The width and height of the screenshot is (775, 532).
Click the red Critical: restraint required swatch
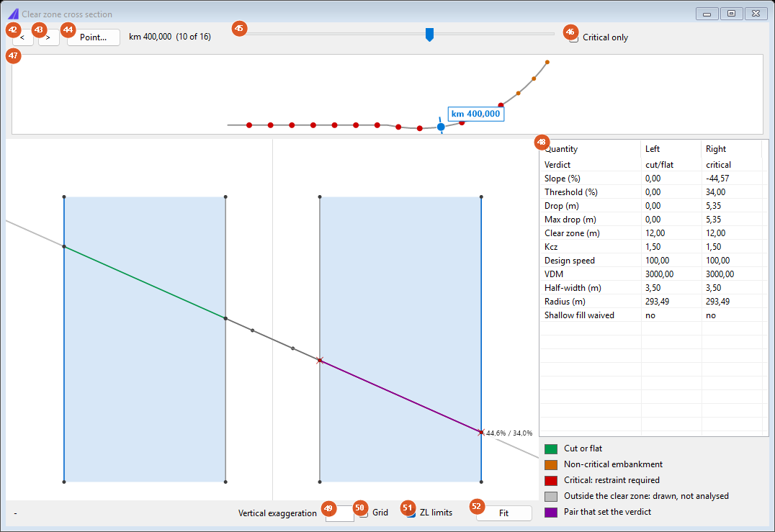point(550,480)
